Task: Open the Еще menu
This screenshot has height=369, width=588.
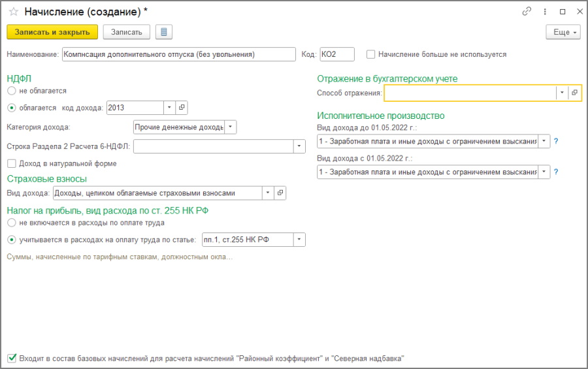Action: coord(563,32)
